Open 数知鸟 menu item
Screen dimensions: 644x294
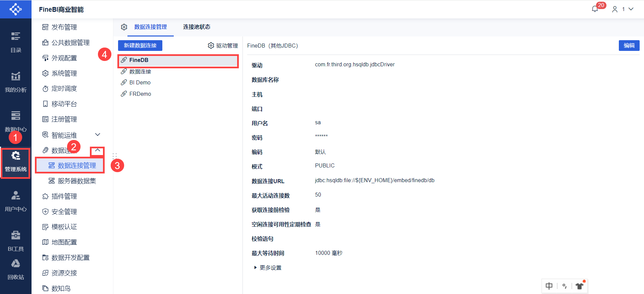56,288
